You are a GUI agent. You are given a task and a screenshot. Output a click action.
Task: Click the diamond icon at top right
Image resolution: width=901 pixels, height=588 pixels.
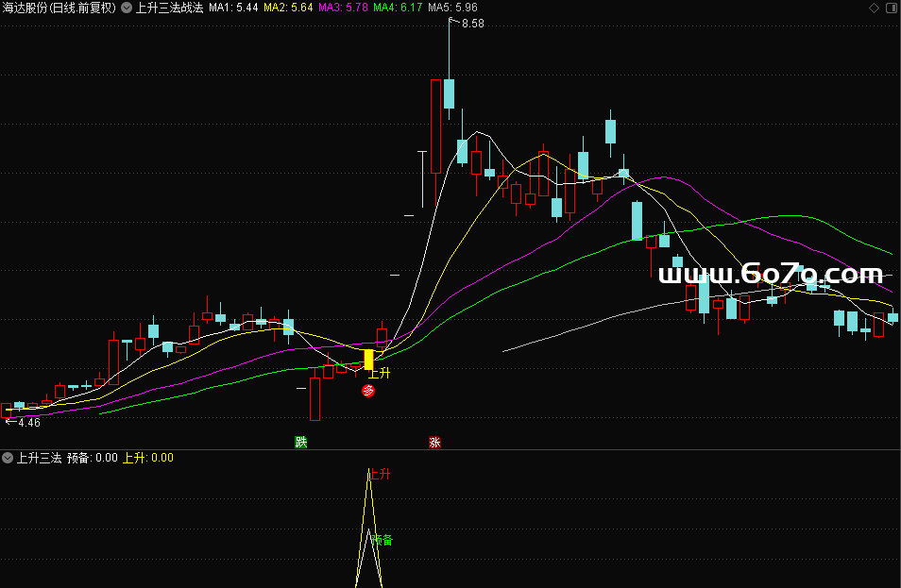tap(874, 8)
